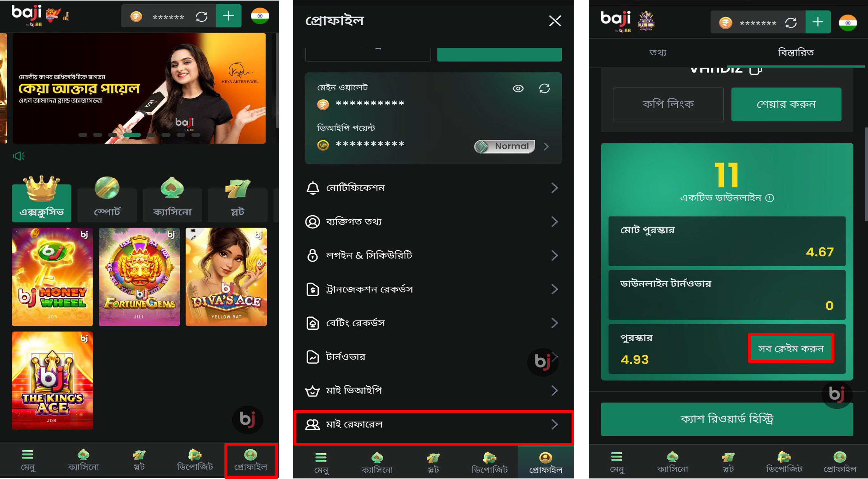868x479 pixels.
Task: Copy referral code using the copy icon
Action: (x=755, y=70)
